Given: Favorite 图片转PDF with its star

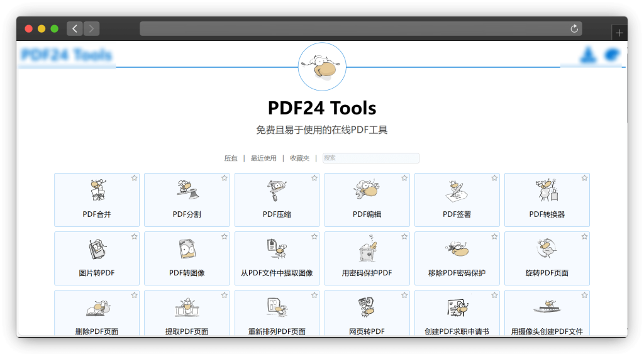Looking at the screenshot, I should coord(135,236).
